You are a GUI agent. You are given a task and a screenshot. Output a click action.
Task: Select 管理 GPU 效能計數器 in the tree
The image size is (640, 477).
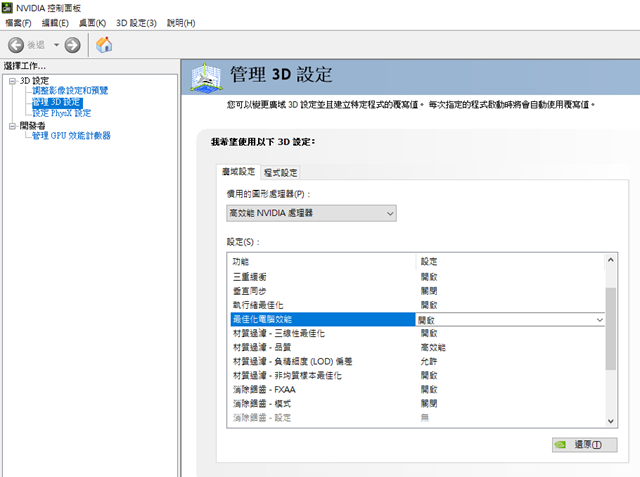(x=71, y=135)
